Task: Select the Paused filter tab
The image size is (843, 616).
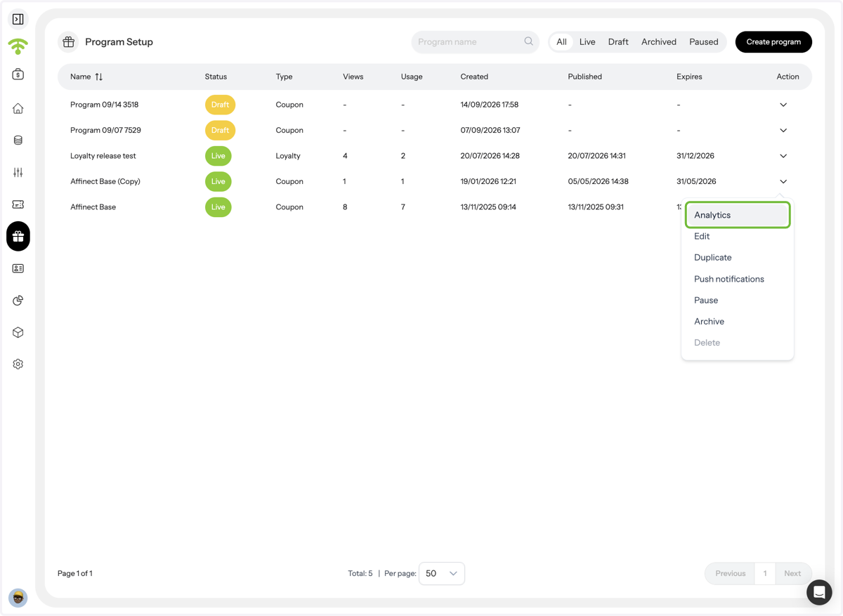Action: pos(704,42)
